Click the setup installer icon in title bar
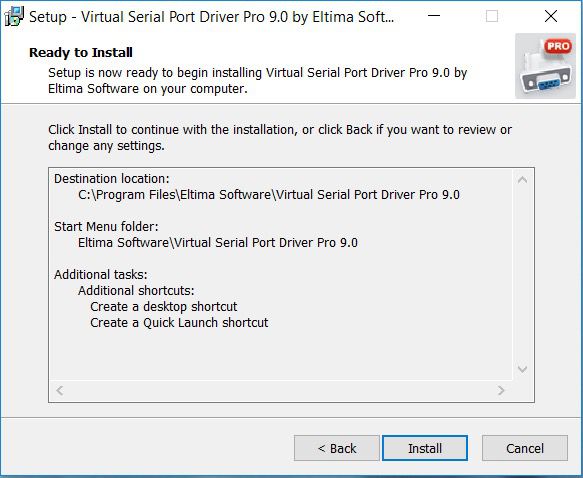 14,16
